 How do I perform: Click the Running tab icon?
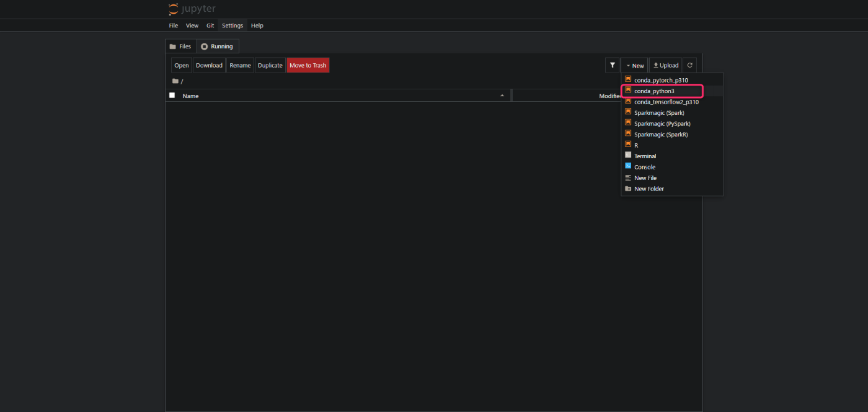[205, 47]
